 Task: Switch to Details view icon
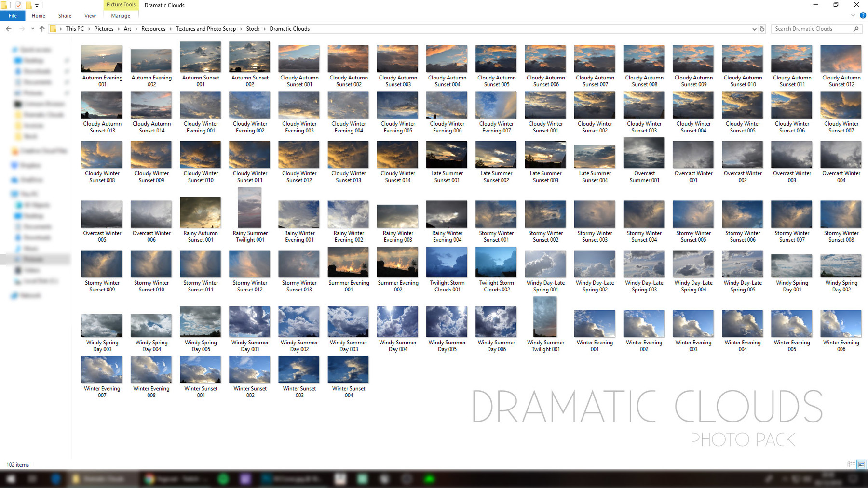[x=851, y=464]
